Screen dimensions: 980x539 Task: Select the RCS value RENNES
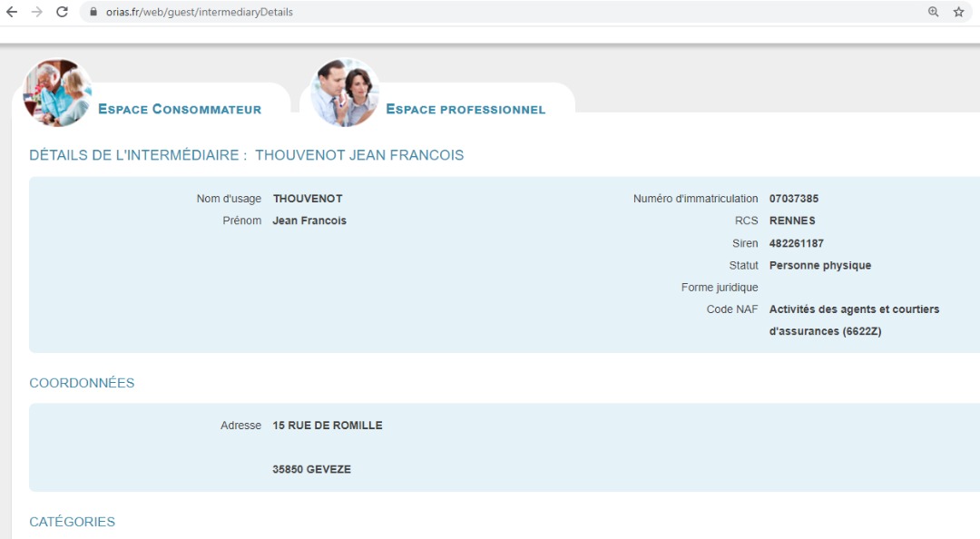pos(792,220)
